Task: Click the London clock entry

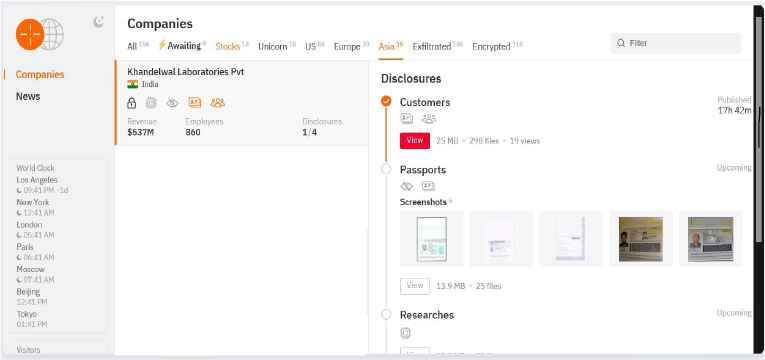Action: click(35, 230)
